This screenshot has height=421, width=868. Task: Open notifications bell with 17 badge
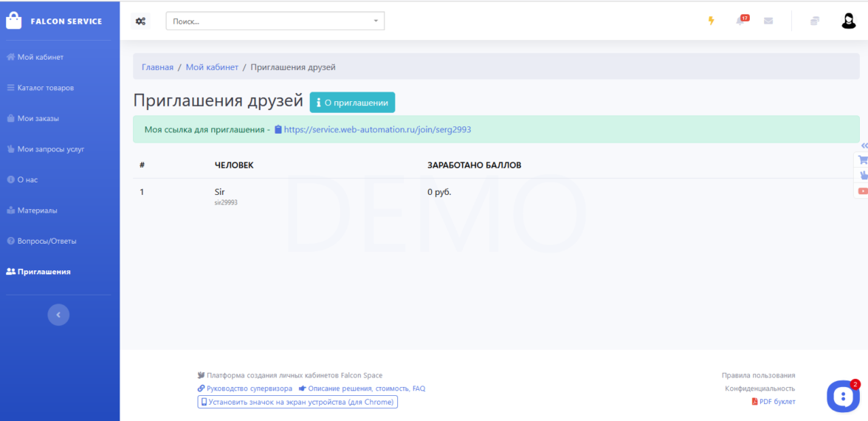(740, 21)
